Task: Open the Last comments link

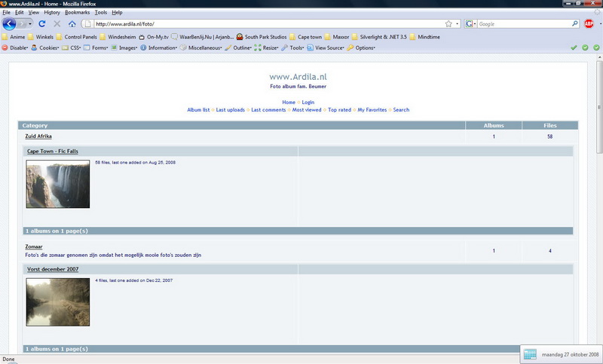Action: [x=268, y=109]
